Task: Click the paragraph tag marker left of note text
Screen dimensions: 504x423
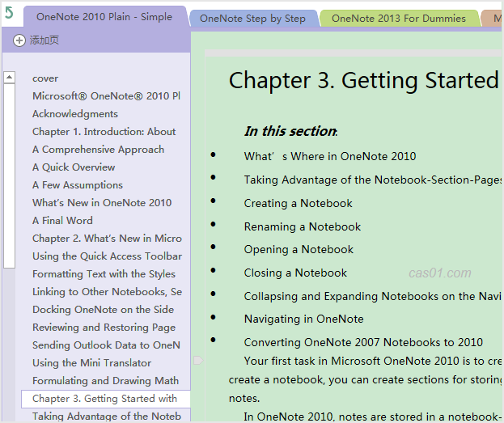Action: pyautogui.click(x=198, y=361)
